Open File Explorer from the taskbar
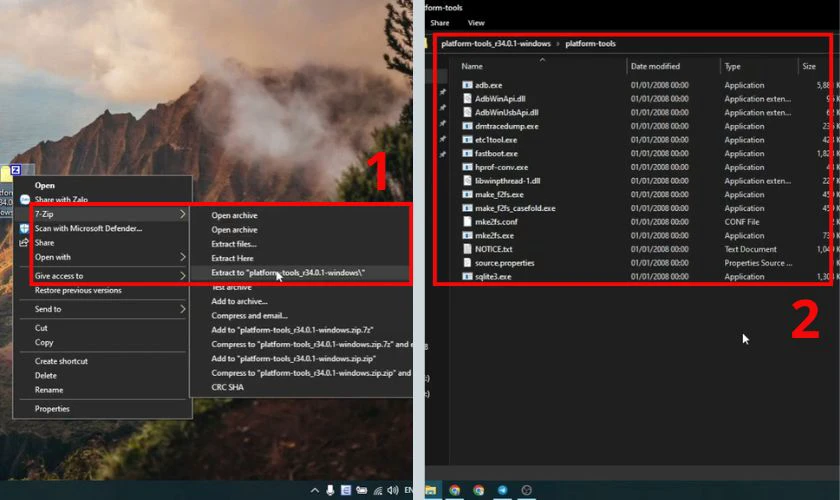 [431, 490]
